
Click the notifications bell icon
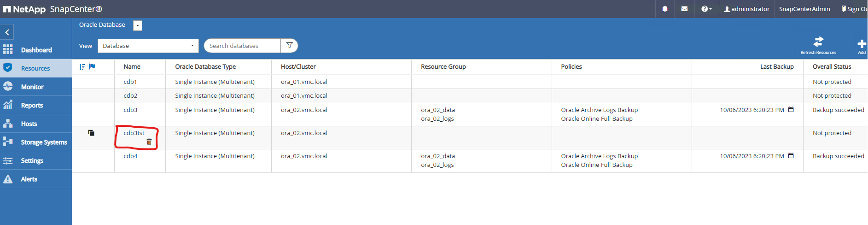pos(664,9)
